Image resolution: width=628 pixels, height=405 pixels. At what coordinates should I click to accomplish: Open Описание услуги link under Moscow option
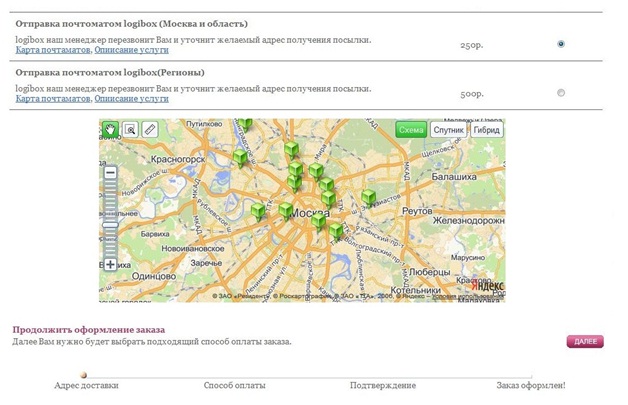131,50
